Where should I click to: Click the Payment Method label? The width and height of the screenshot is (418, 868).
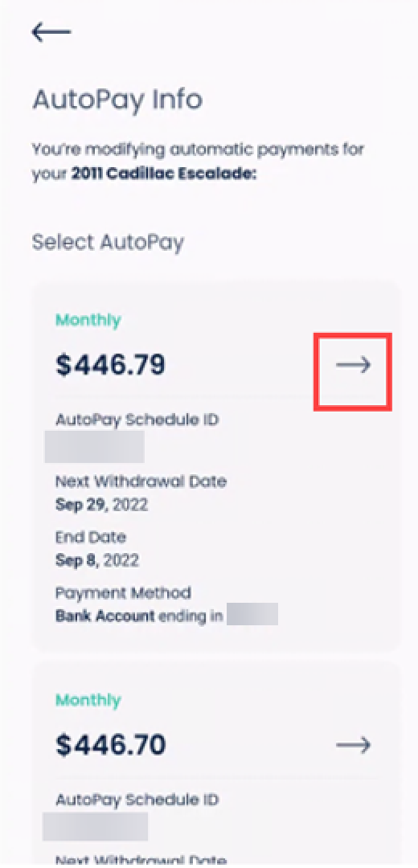pyautogui.click(x=124, y=593)
